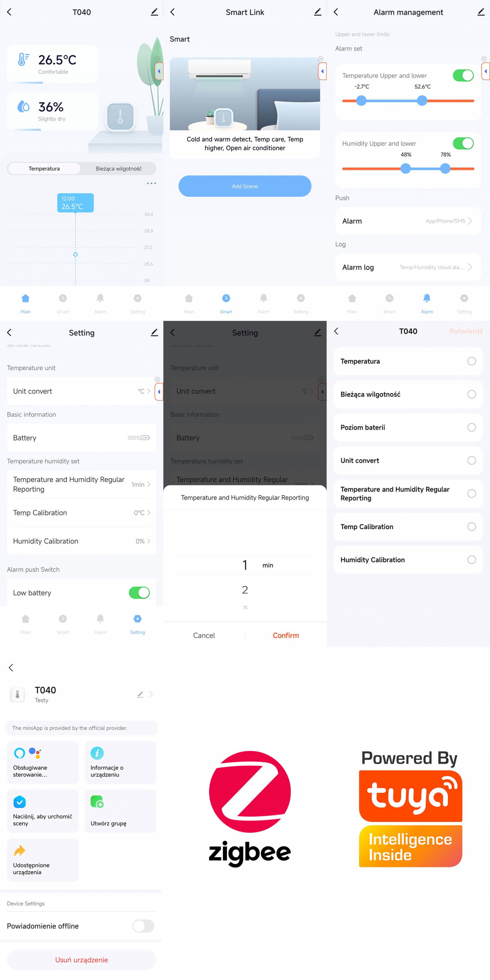Viewport: 490px width, 980px height.
Task: Turn off the Low battery alarm switch
Action: pyautogui.click(x=139, y=593)
